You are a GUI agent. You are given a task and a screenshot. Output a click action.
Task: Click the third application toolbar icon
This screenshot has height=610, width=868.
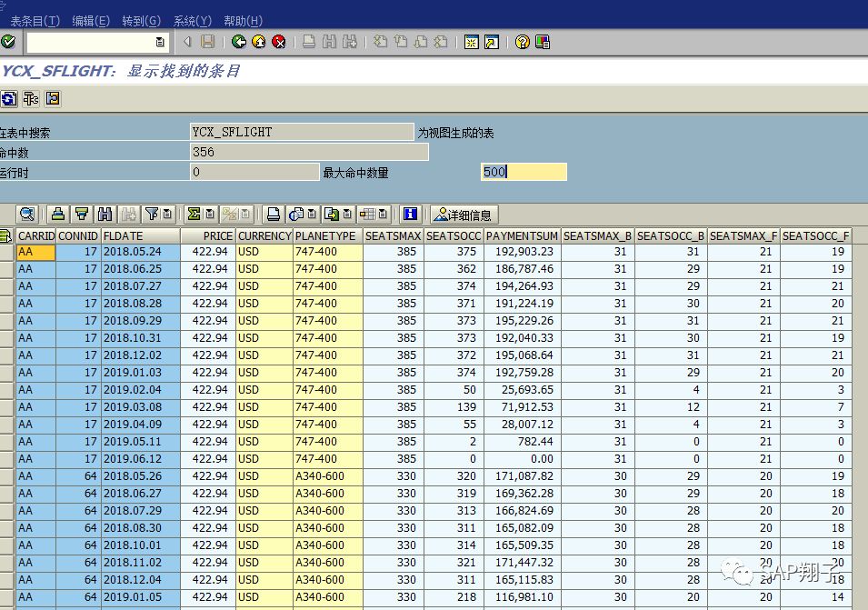tap(53, 99)
